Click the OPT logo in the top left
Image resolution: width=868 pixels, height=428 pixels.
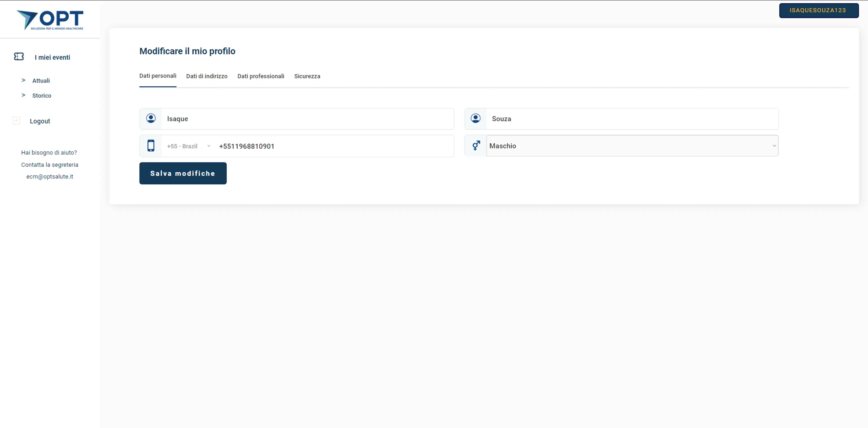point(49,19)
